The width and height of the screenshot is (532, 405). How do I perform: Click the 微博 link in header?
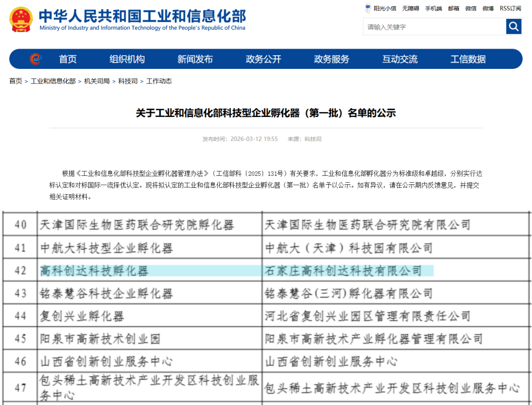(x=488, y=8)
